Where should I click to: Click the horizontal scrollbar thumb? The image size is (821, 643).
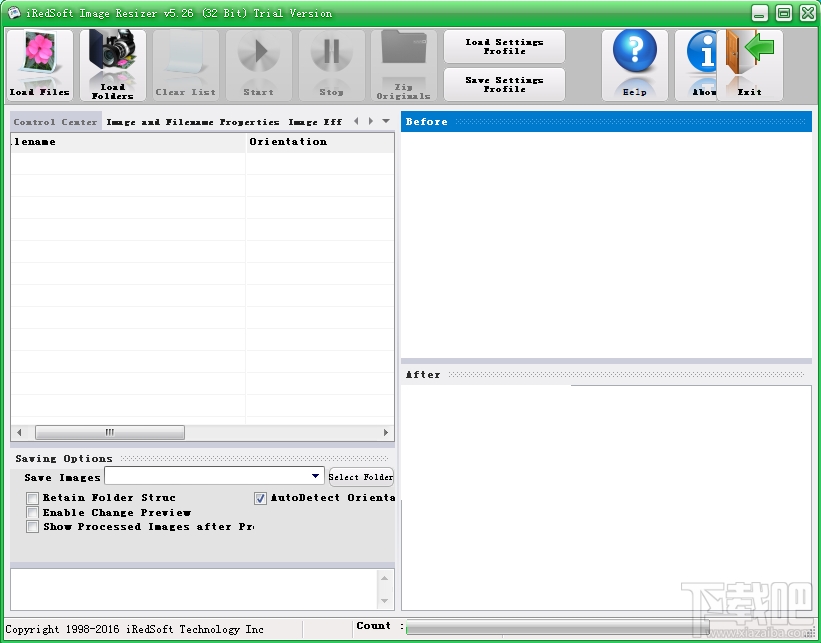(110, 433)
